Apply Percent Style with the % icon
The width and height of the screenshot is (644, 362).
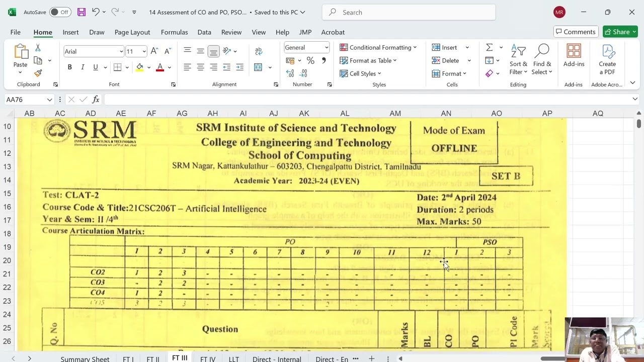[x=310, y=60]
